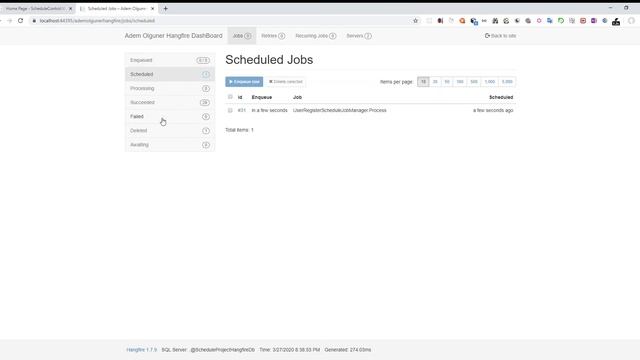Set items per page to 10
The height and width of the screenshot is (360, 640).
tap(423, 82)
